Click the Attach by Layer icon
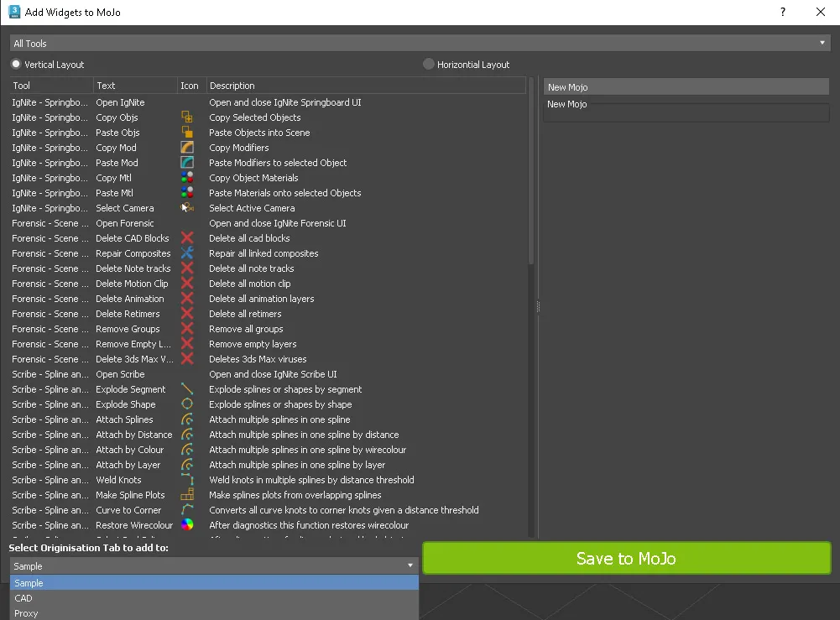This screenshot has width=840, height=620. click(x=187, y=465)
